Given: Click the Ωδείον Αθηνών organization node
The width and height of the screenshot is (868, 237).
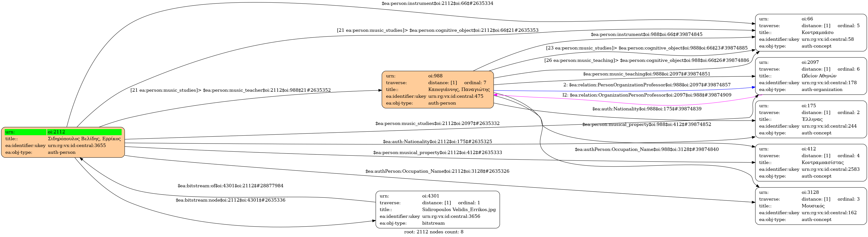Looking at the screenshot, I should coord(810,76).
